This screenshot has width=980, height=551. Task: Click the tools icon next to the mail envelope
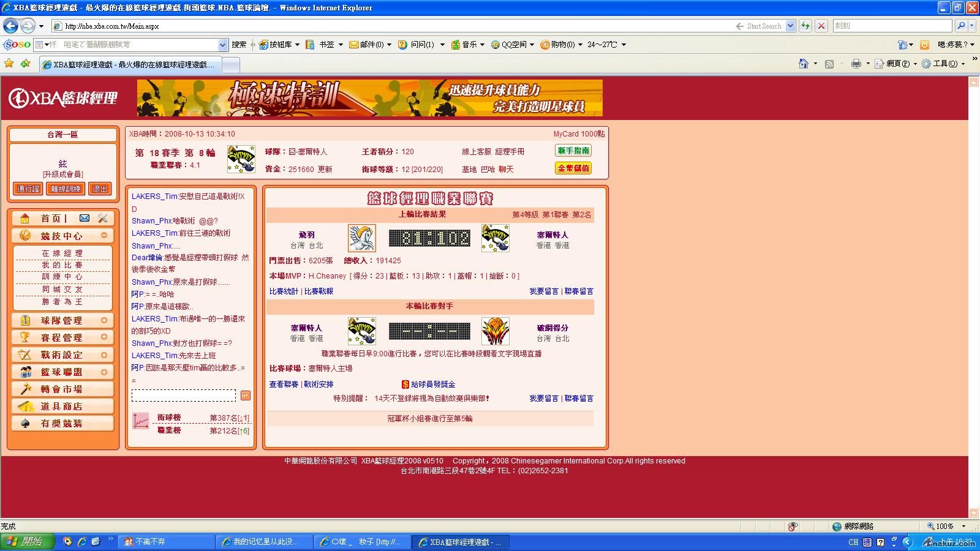(x=102, y=218)
